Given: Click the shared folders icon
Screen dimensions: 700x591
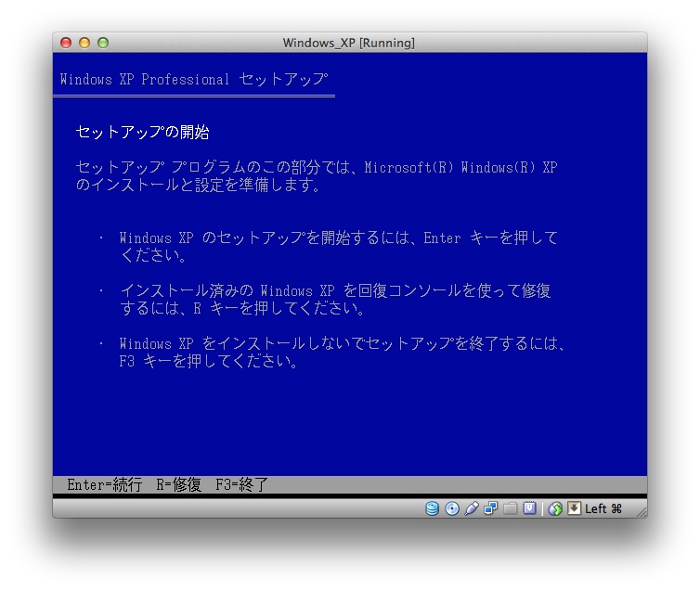Looking at the screenshot, I should (x=510, y=508).
